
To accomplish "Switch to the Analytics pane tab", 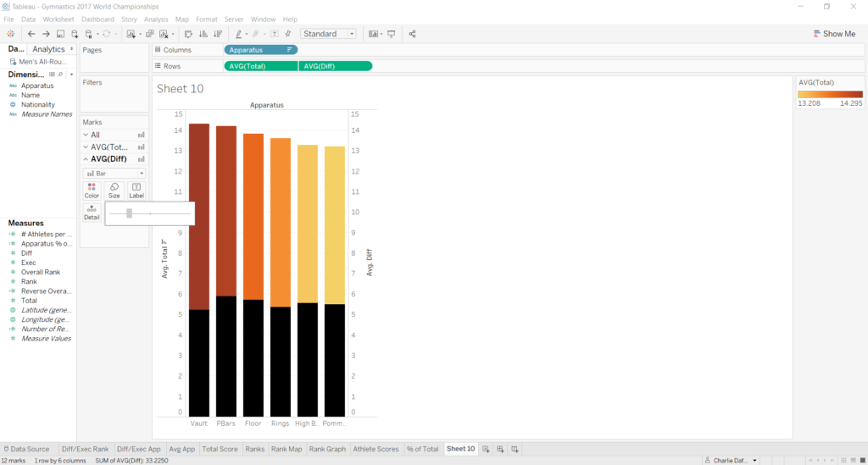I will coord(48,49).
